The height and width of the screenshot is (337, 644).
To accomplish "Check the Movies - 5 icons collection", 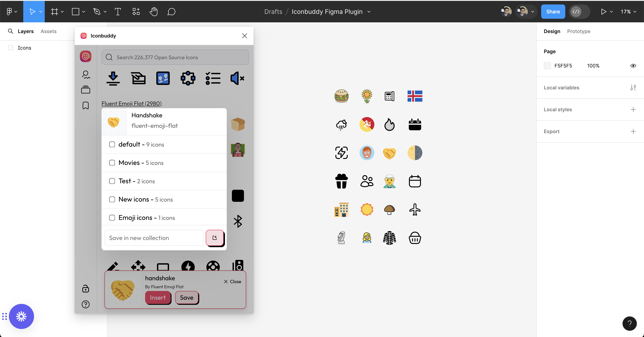I will pos(112,163).
